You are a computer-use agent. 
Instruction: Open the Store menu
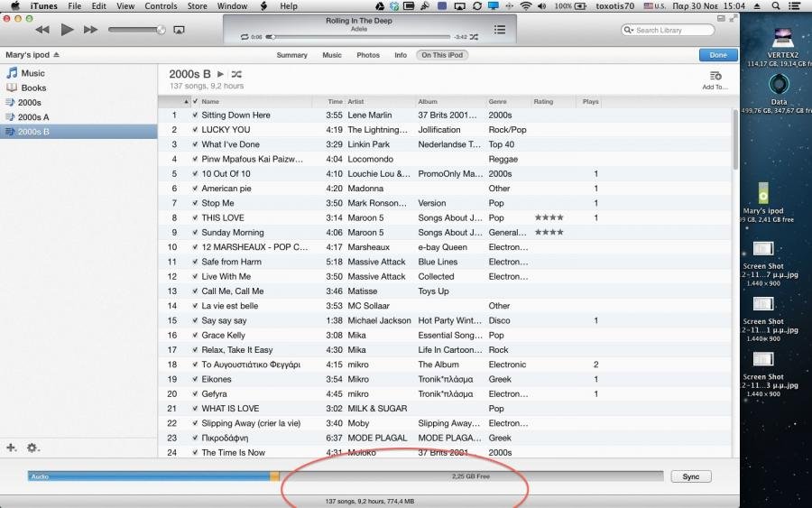pyautogui.click(x=197, y=6)
